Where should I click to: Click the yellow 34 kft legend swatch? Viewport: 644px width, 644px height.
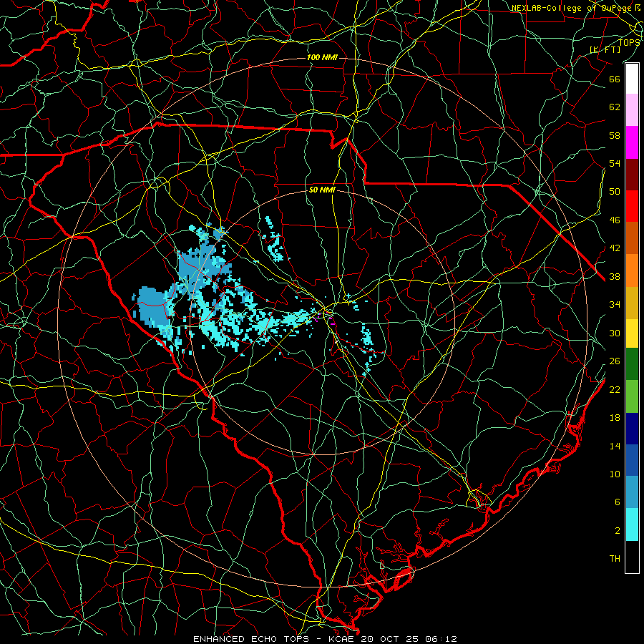pos(632,333)
